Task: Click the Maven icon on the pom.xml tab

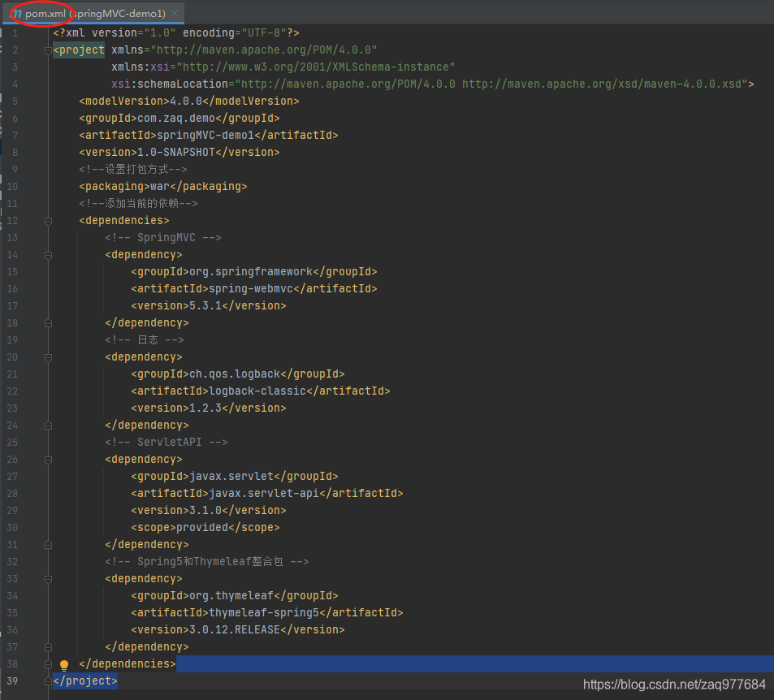Action: 15,13
